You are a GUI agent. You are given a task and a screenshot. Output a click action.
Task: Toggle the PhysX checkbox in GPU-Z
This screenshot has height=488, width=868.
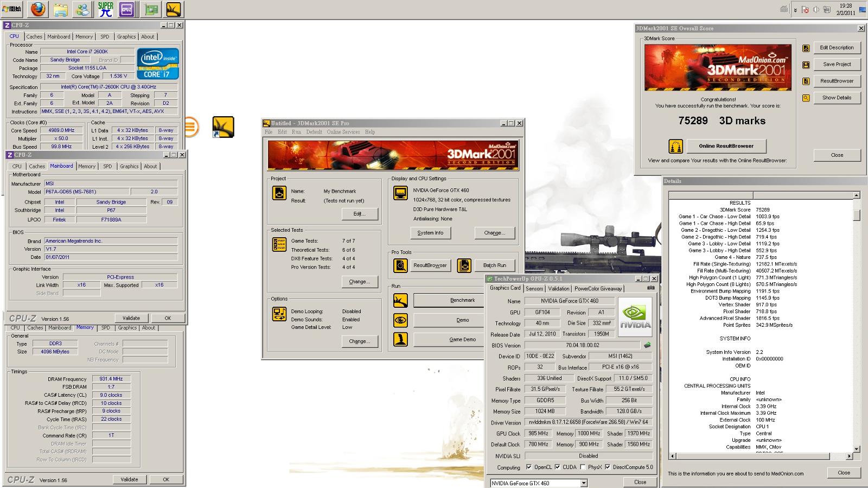tap(583, 467)
